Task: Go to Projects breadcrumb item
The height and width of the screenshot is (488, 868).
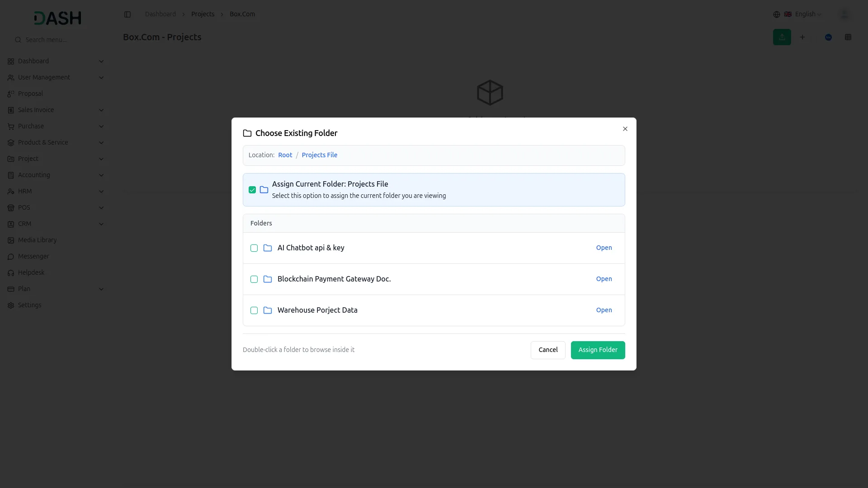Action: click(203, 14)
